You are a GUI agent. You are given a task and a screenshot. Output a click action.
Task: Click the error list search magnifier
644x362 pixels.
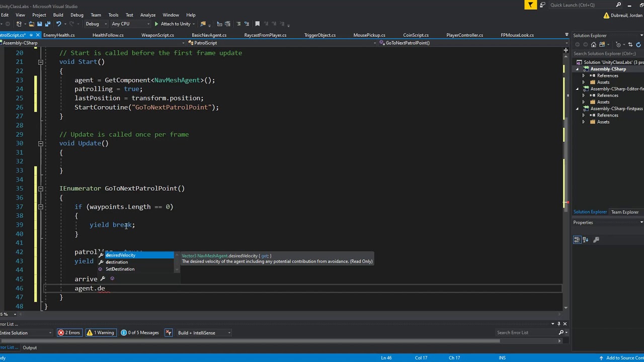coord(561,333)
